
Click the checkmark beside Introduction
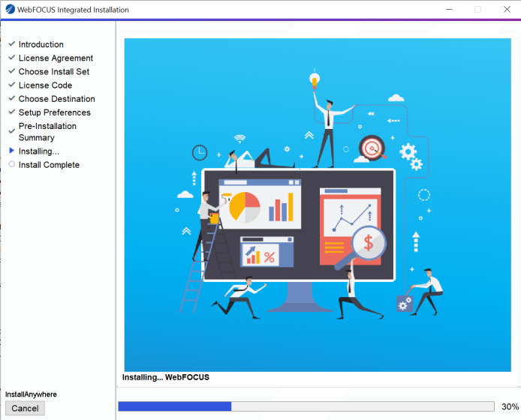11,43
